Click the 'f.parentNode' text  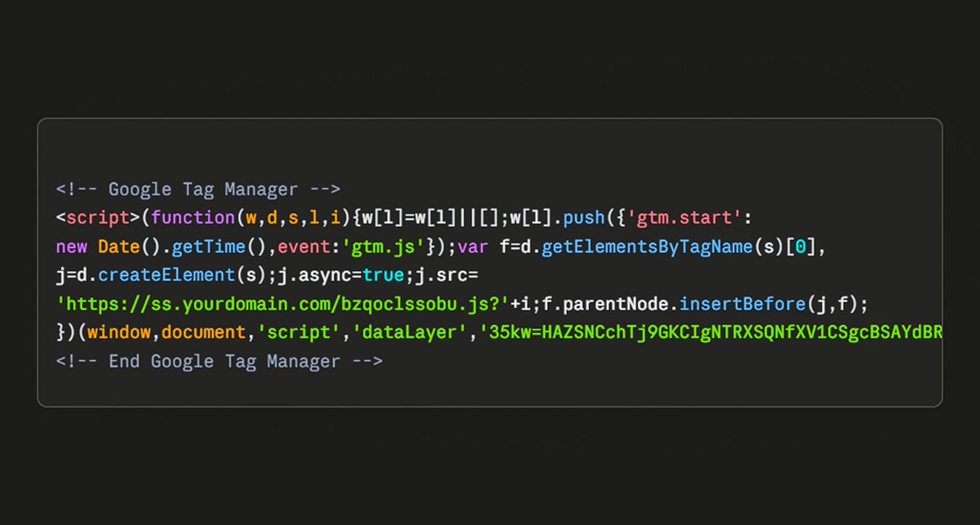pyautogui.click(x=604, y=304)
